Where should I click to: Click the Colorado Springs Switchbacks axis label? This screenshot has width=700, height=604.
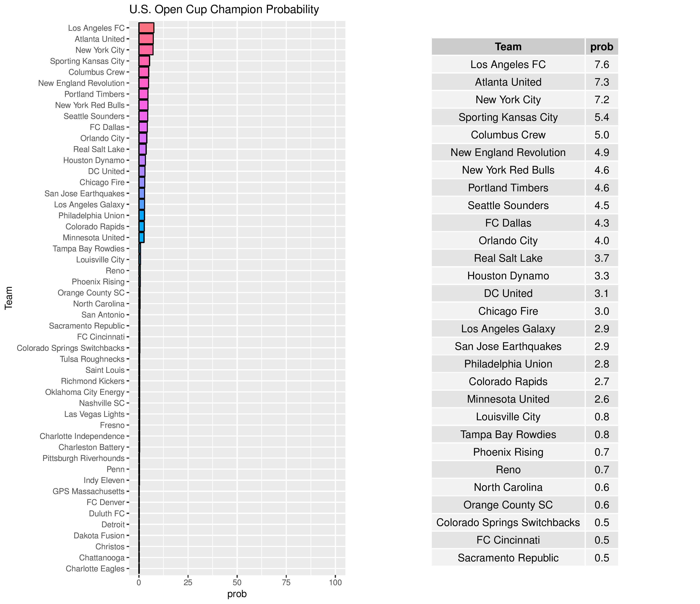tap(71, 348)
